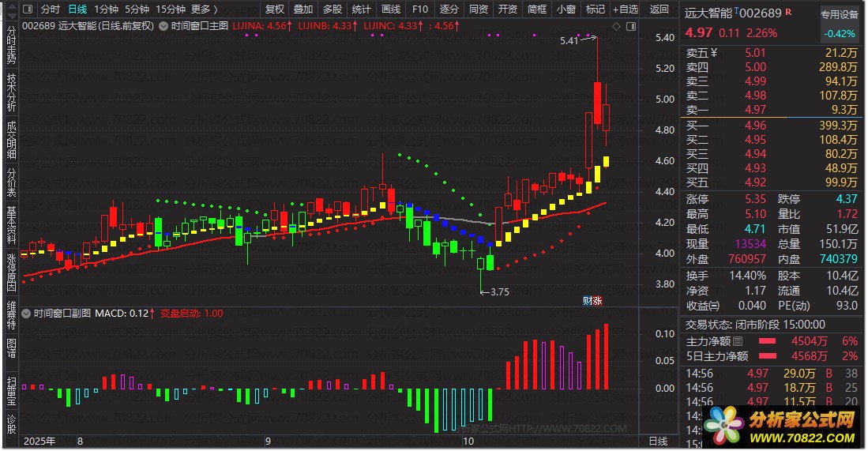Open the 复权 adjustment option
The height and width of the screenshot is (451, 868).
click(275, 9)
